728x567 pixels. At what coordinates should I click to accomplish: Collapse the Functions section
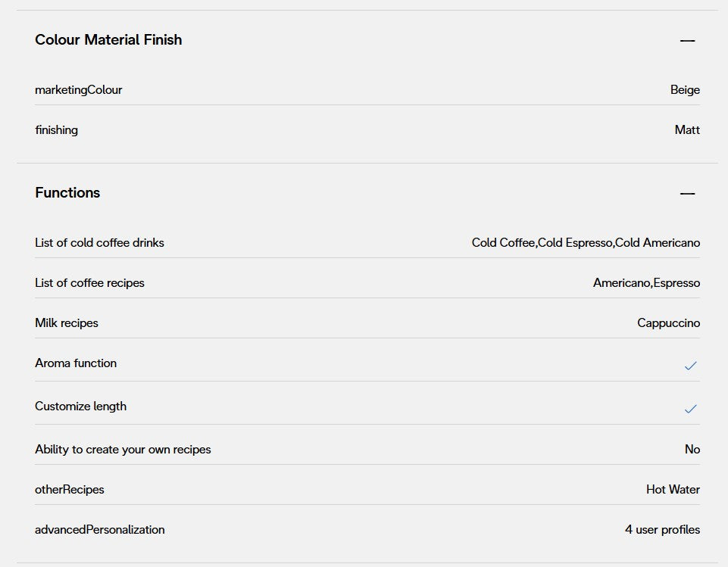[687, 194]
